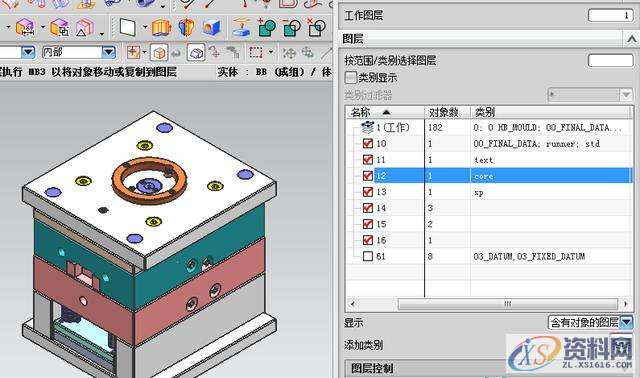Select the Extrude tool icon
The height and width of the screenshot is (378, 640).
click(161, 28)
